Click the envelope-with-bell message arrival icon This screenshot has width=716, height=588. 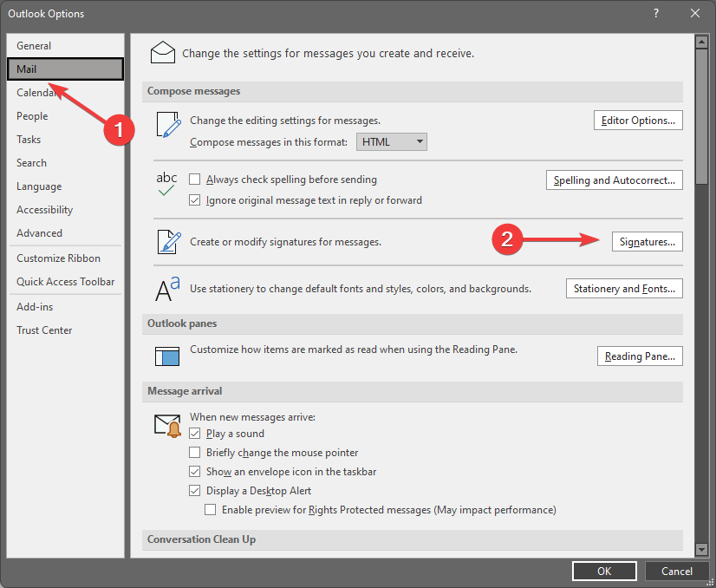tap(167, 426)
